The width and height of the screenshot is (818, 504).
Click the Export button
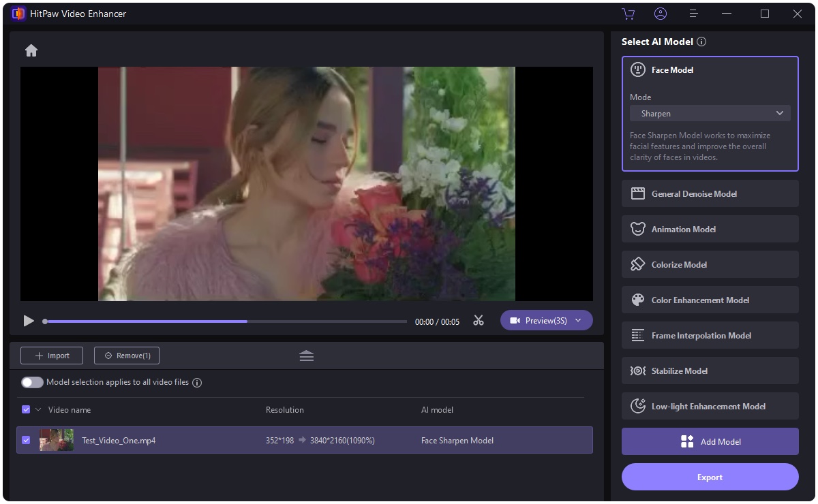tap(710, 477)
